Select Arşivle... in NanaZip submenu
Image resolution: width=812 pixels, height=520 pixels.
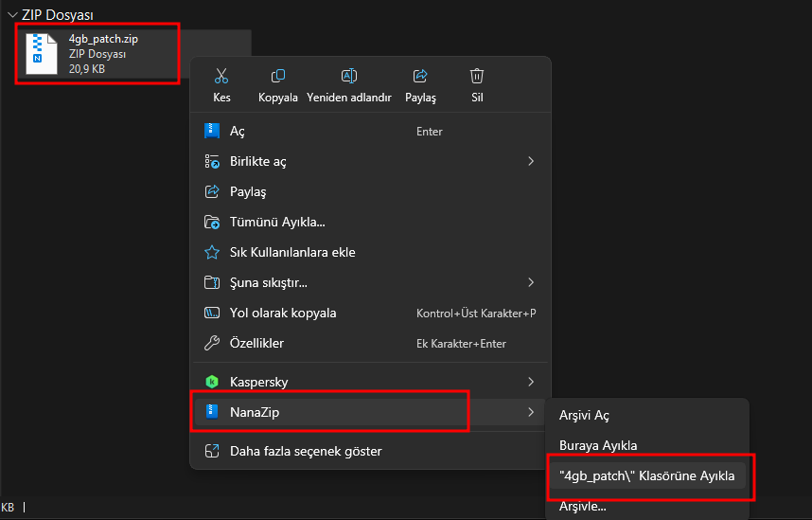click(x=647, y=506)
